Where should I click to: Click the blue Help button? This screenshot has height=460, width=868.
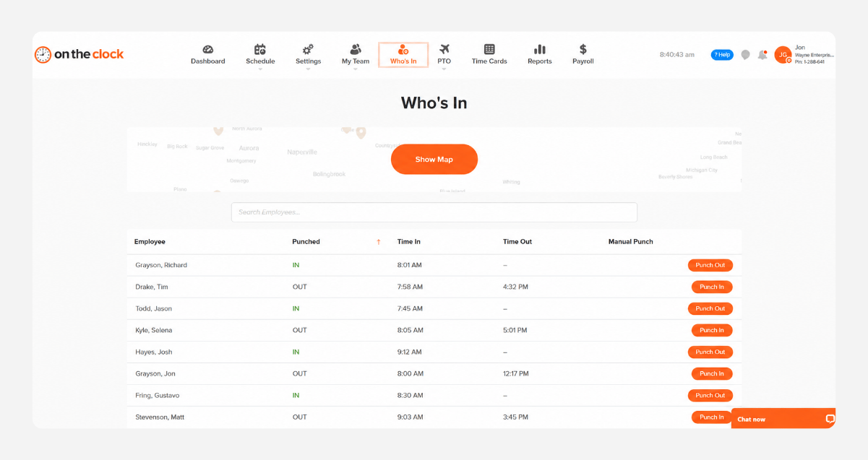click(722, 55)
